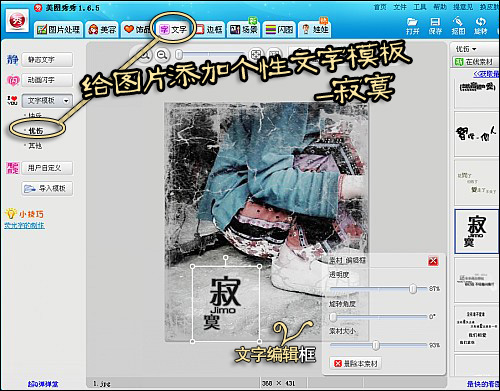This screenshot has height=391, width=500.
Task: Switch to the 美容 (beauty) tab
Action: [102, 29]
